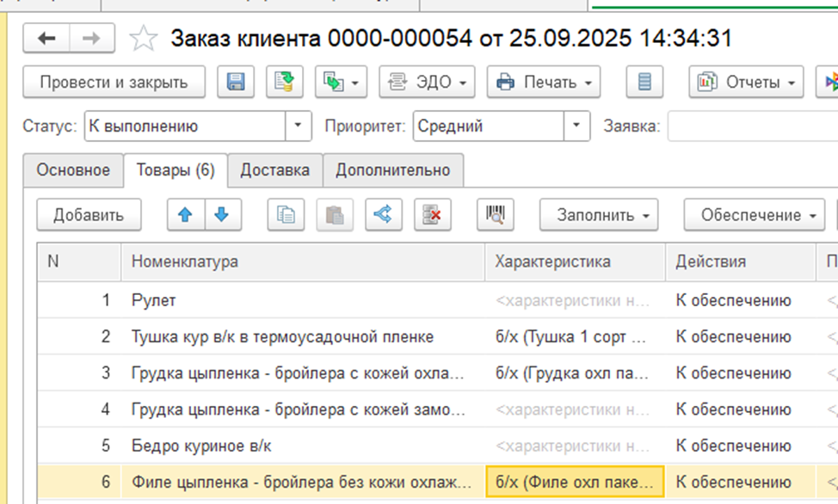
Task: Click the Провести и закрыть button
Action: [114, 83]
